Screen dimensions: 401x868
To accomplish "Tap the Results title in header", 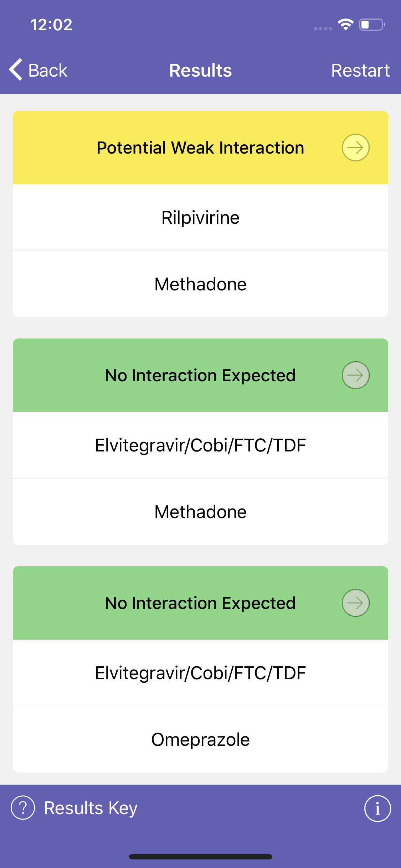I will tap(200, 70).
